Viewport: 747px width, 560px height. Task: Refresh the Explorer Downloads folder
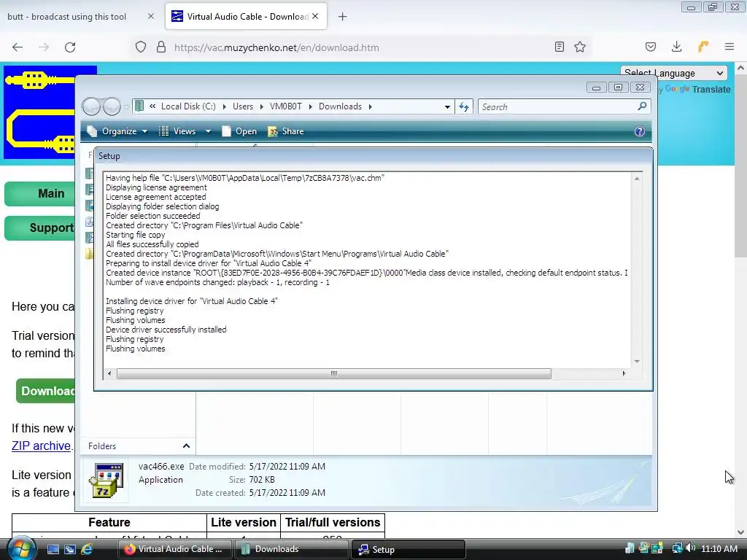[463, 106]
